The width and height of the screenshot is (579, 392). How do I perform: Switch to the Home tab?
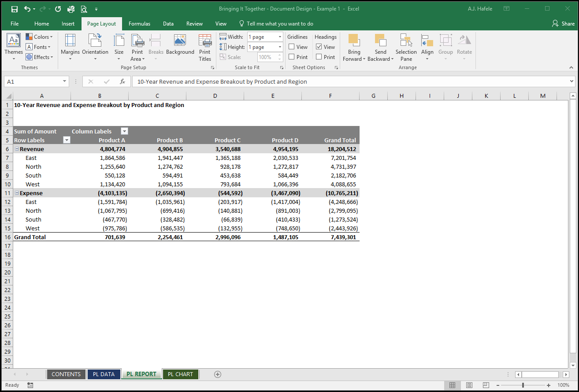[x=42, y=24]
